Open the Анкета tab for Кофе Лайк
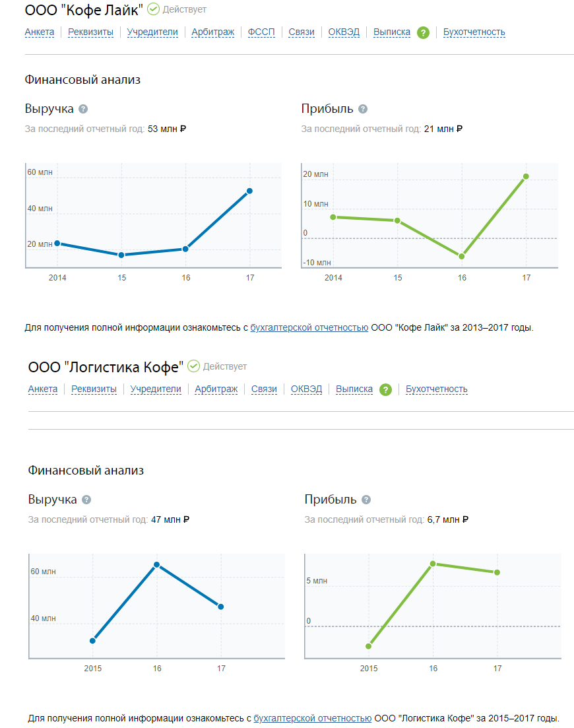The width and height of the screenshot is (574, 728). (x=40, y=32)
